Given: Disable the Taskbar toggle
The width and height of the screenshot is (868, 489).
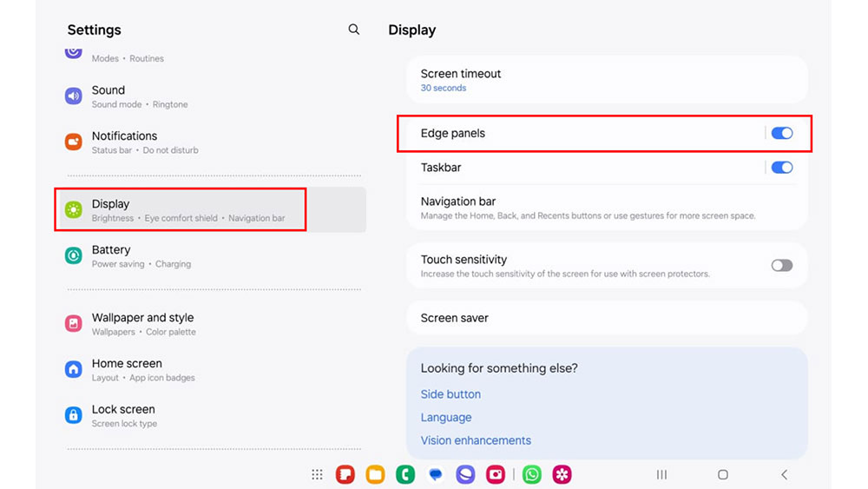Looking at the screenshot, I should [782, 168].
